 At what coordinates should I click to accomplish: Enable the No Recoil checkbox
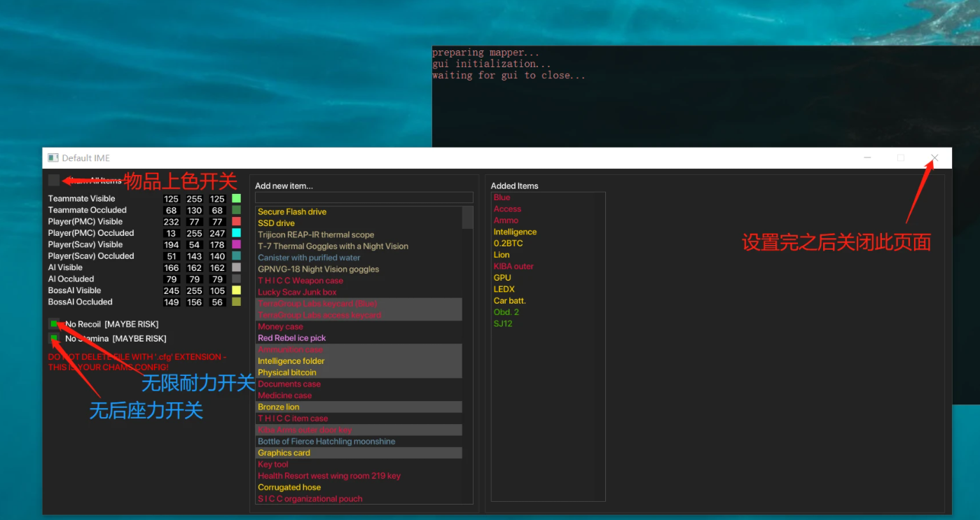tap(54, 324)
